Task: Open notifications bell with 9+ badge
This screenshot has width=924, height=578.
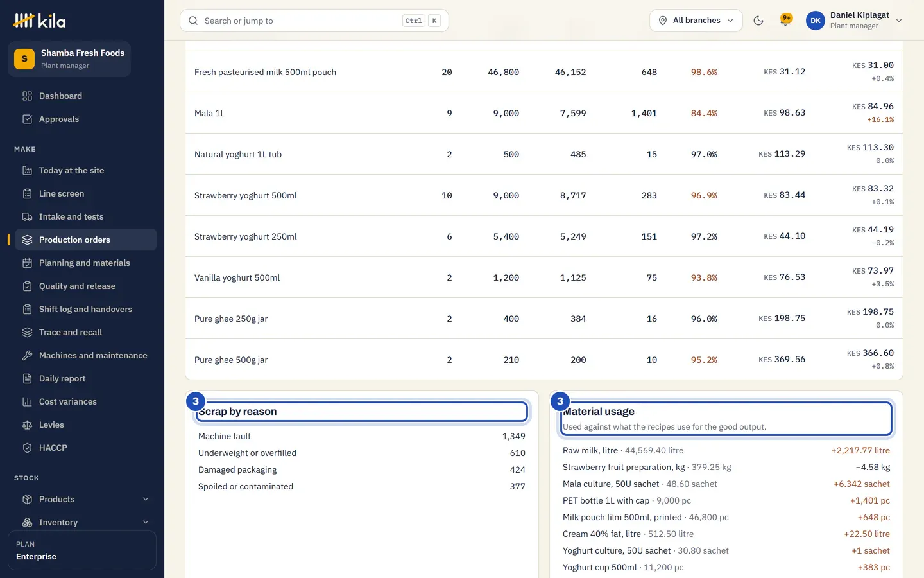Action: pos(785,21)
